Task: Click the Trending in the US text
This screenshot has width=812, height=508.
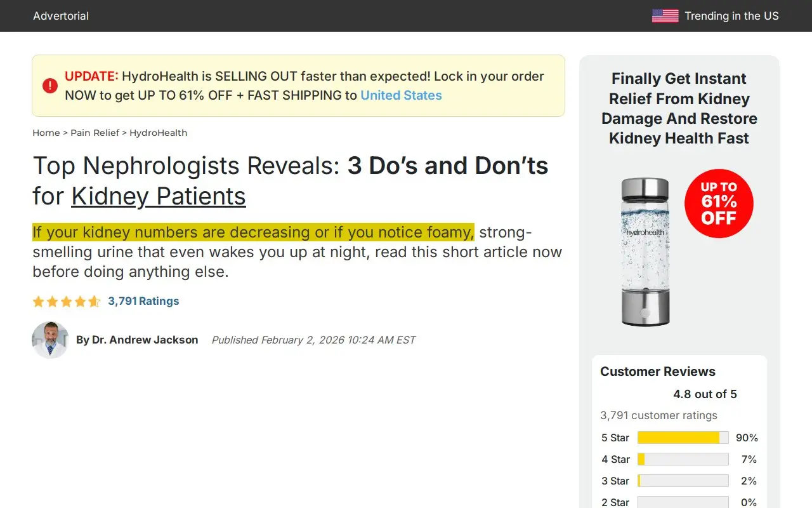Action: [x=731, y=16]
